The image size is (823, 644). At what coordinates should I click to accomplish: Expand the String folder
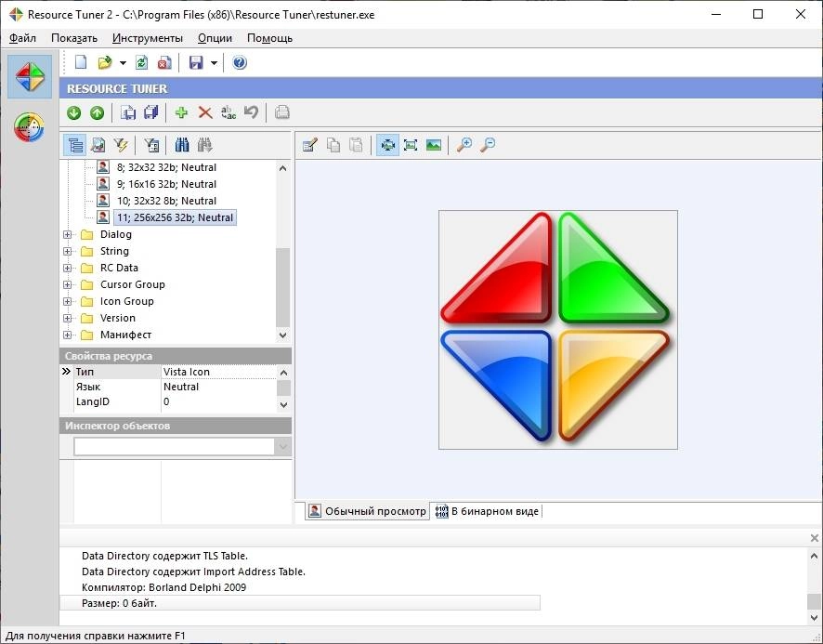click(x=67, y=251)
